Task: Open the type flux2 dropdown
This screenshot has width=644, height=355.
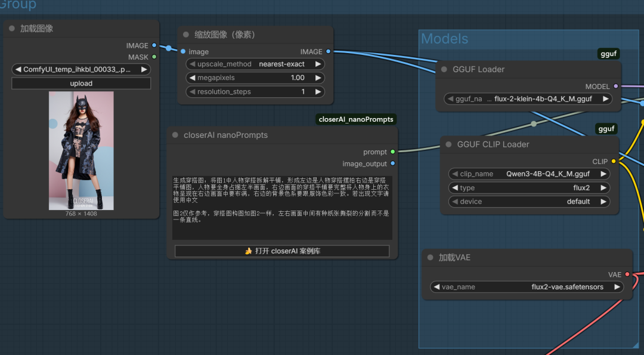Action: (x=529, y=188)
